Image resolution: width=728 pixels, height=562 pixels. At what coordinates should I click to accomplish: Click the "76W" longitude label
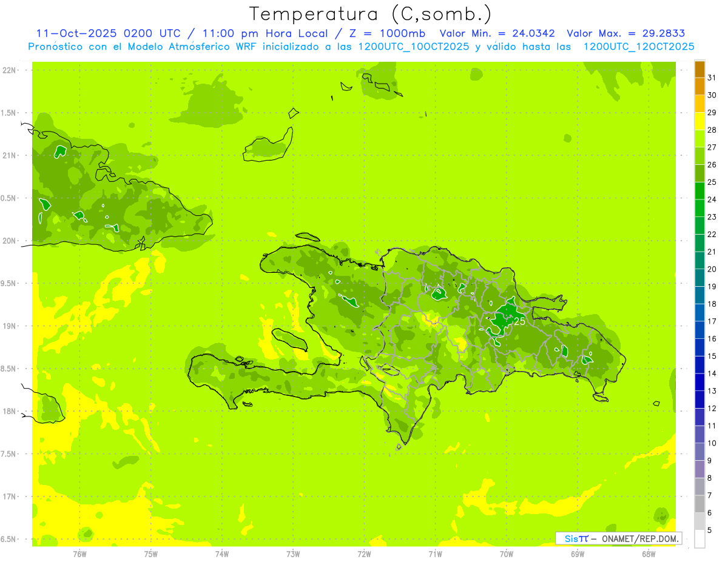click(x=79, y=554)
